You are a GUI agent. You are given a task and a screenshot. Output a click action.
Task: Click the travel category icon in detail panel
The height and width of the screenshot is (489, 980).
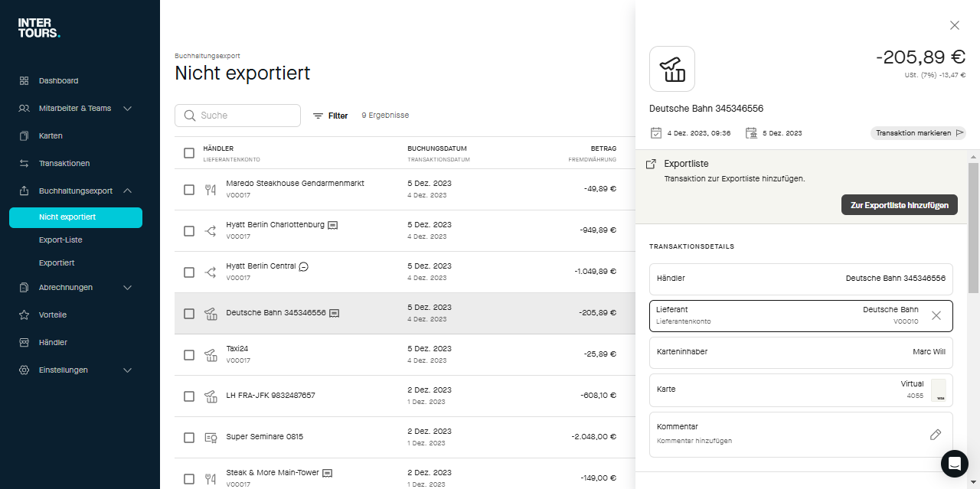click(671, 69)
